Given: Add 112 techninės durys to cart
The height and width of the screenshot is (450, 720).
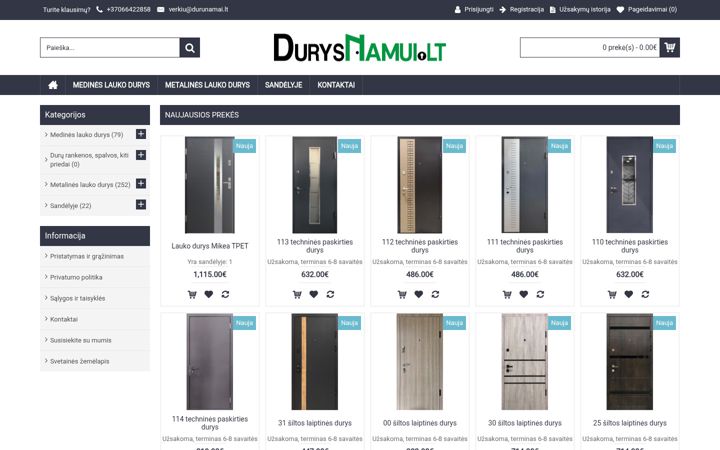Looking at the screenshot, I should tap(402, 294).
